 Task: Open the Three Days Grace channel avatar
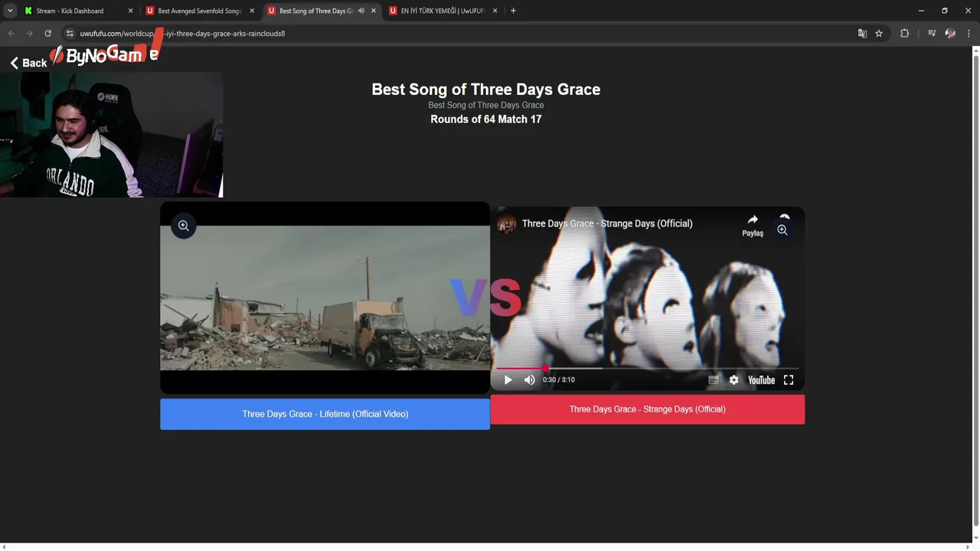tap(507, 223)
